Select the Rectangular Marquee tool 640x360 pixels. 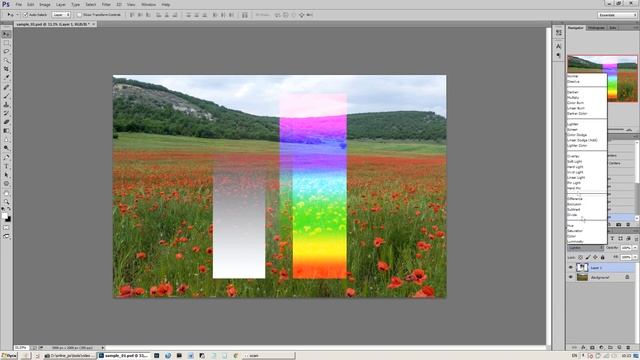pyautogui.click(x=6, y=43)
